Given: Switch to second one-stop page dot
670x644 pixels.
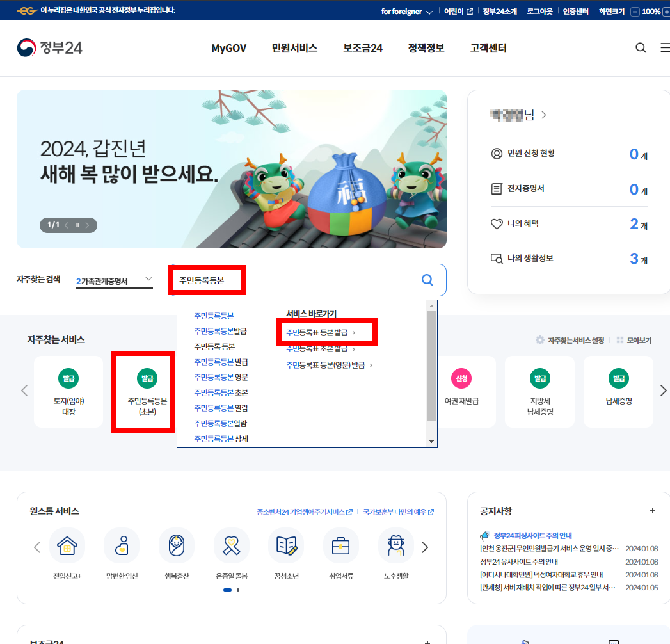Looking at the screenshot, I should coord(238,590).
